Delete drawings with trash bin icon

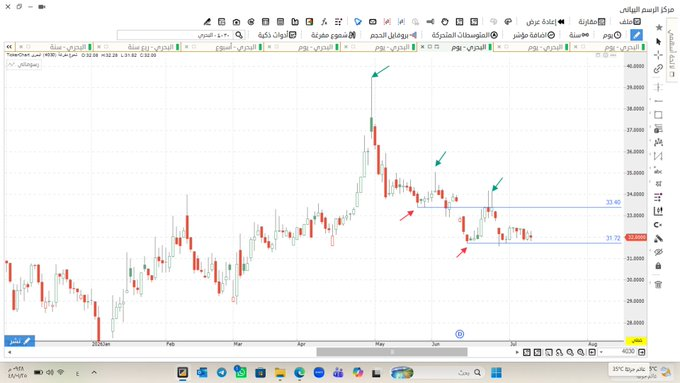pos(658,285)
